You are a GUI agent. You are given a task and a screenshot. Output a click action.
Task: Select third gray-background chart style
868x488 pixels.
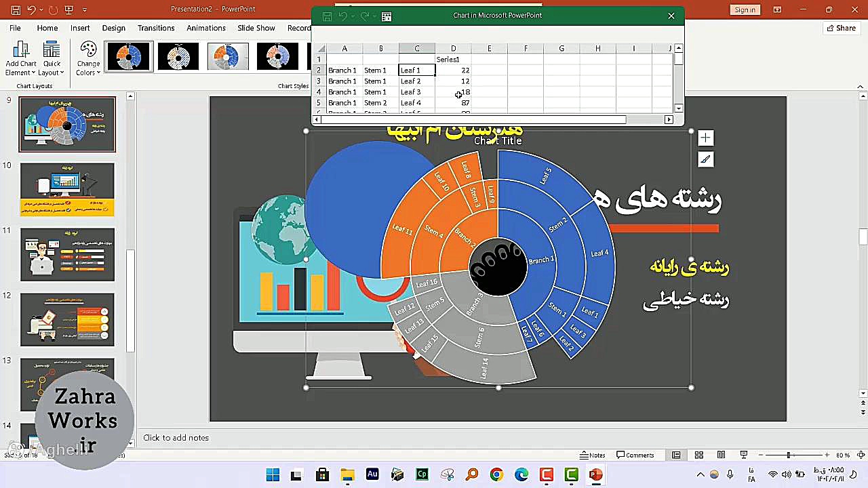[228, 56]
